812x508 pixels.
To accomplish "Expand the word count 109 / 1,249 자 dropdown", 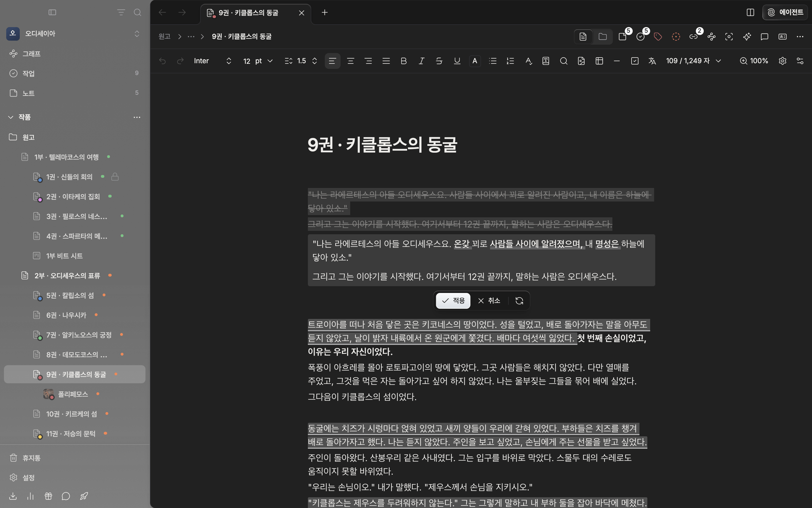I will [x=693, y=61].
